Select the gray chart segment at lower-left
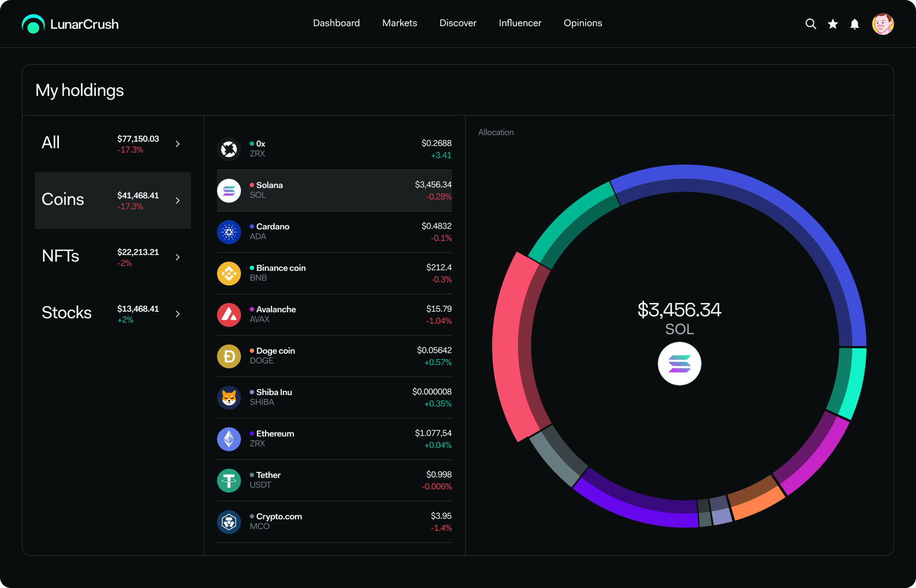 coord(556,457)
